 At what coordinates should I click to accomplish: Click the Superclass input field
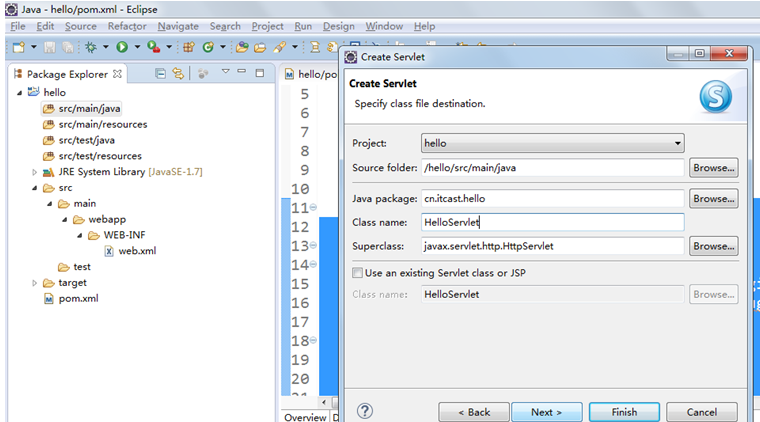coord(553,246)
